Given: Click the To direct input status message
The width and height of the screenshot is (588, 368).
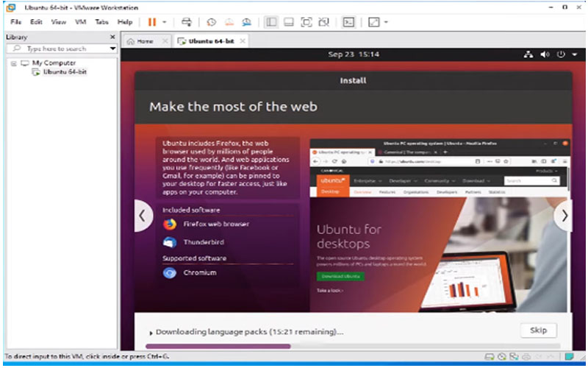Looking at the screenshot, I should [87, 357].
